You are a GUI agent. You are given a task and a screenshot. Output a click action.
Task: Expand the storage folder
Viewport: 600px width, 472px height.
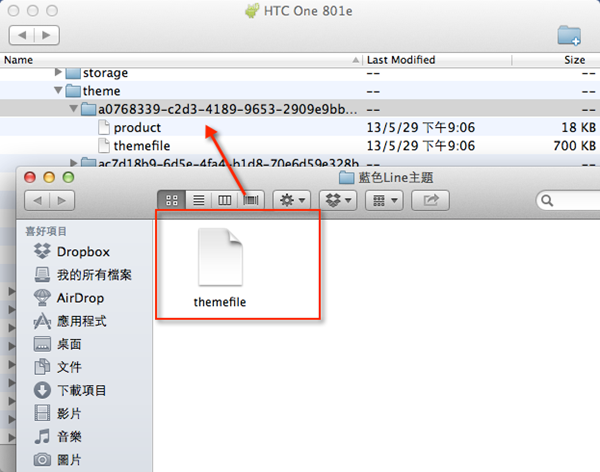[x=58, y=72]
